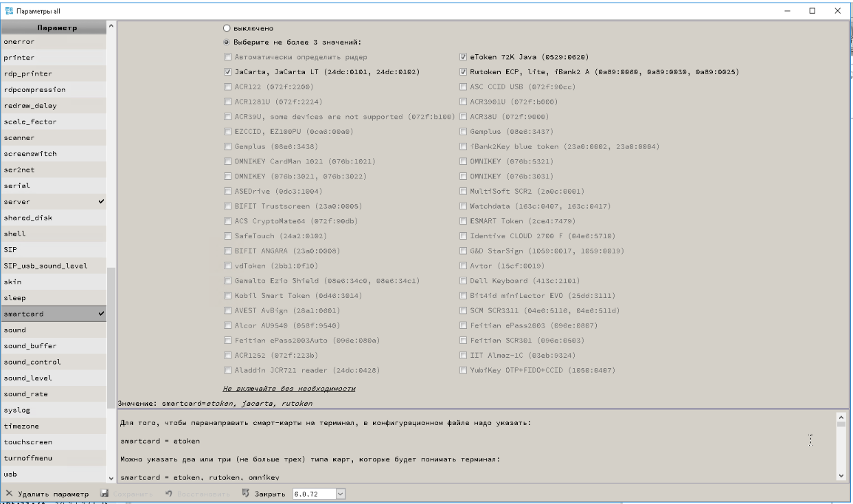
Task: Open the version 6.0.72 dropdown
Action: click(339, 494)
